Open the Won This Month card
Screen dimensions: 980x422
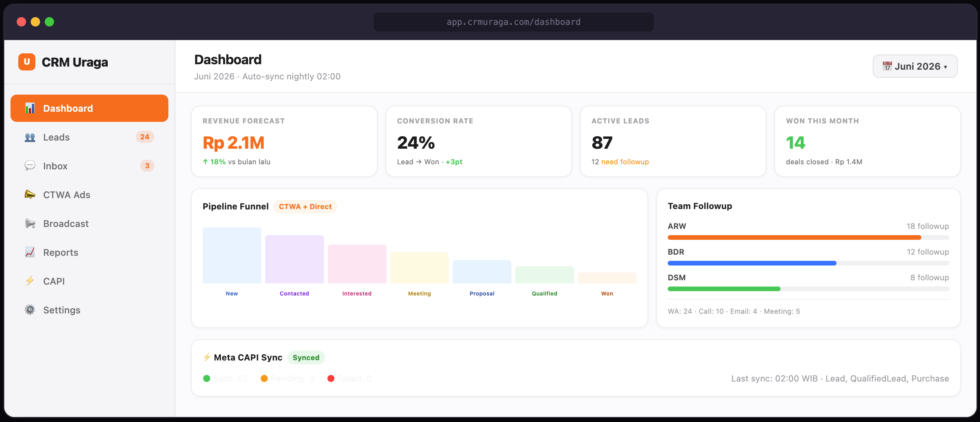(868, 141)
